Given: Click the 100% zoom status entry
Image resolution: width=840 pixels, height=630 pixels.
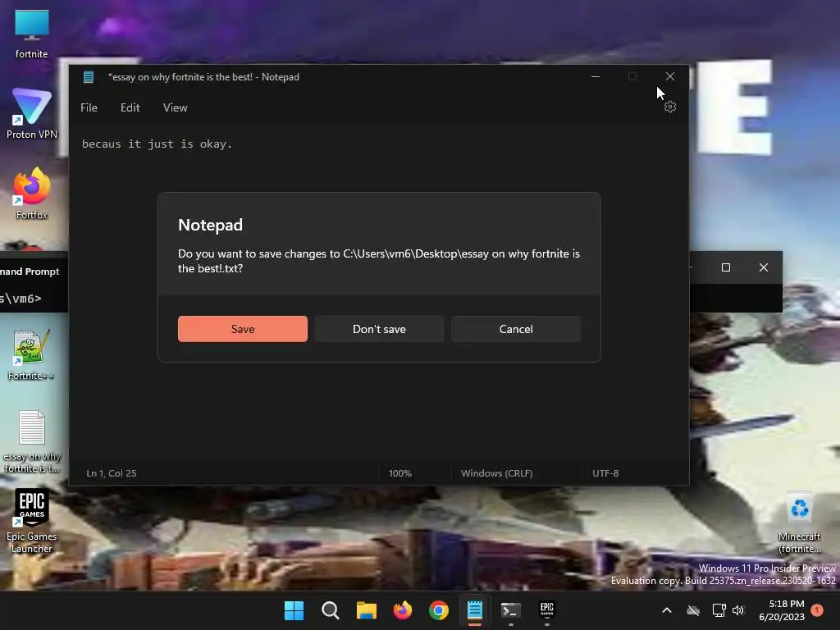Looking at the screenshot, I should pyautogui.click(x=399, y=473).
